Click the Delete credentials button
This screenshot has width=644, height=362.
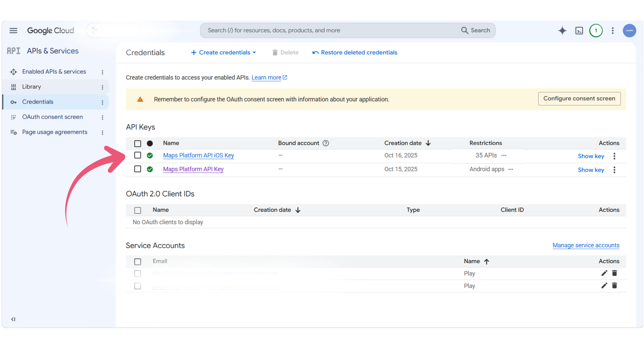click(285, 52)
